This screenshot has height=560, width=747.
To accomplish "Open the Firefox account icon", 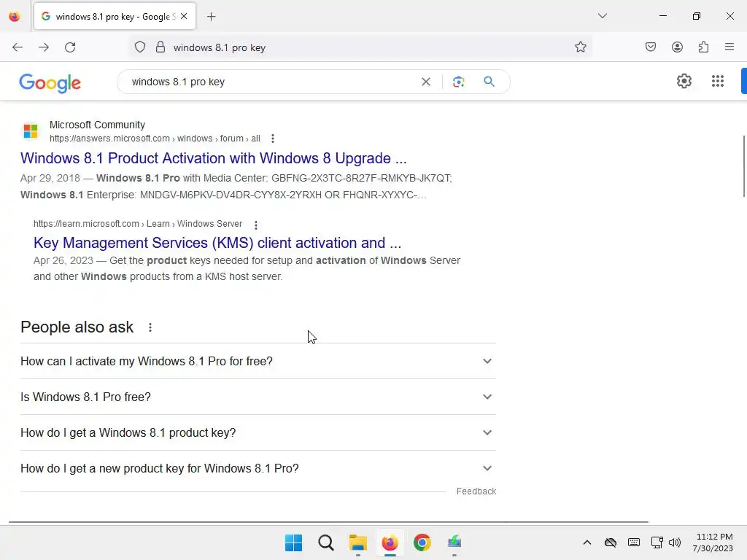I will (x=677, y=47).
